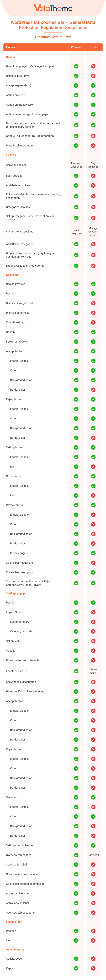Click the Free cross icon for Meta Pixel integration

coord(93,145)
